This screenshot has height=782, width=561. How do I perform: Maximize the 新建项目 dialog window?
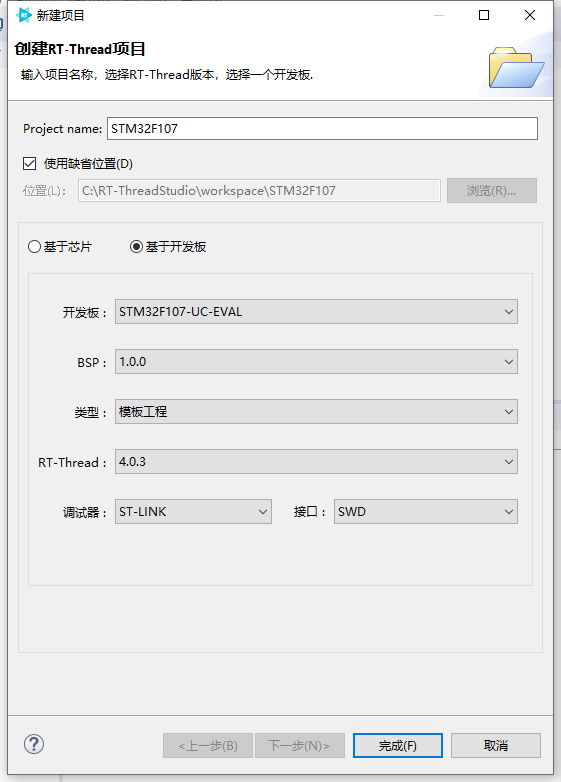tap(484, 15)
